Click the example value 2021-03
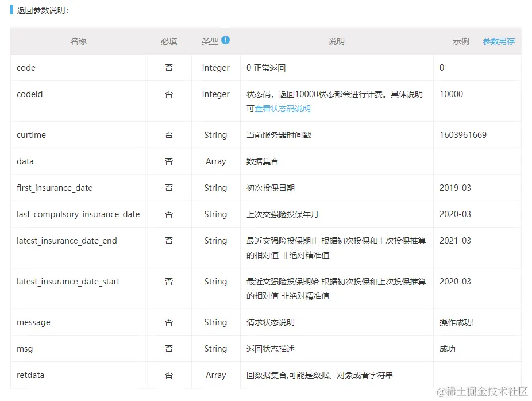532x401 pixels. pos(456,241)
